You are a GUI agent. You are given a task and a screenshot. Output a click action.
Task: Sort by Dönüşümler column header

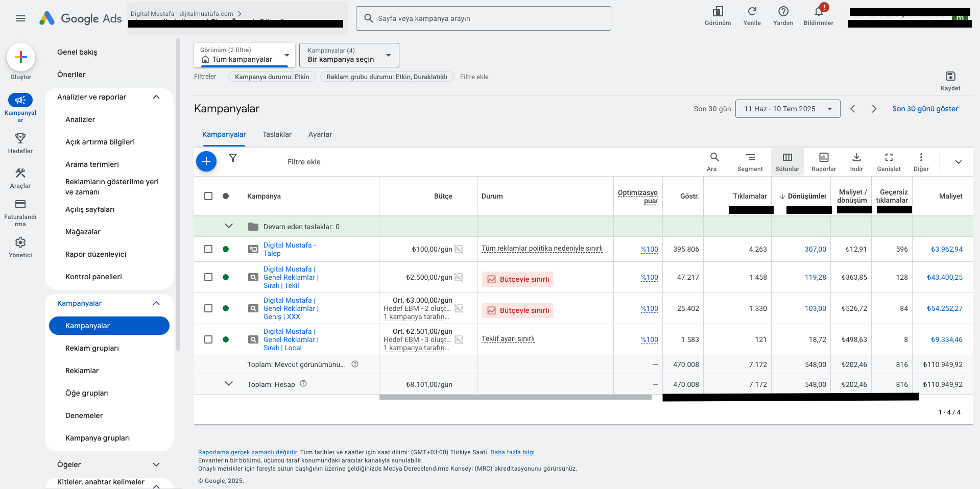[x=807, y=196]
